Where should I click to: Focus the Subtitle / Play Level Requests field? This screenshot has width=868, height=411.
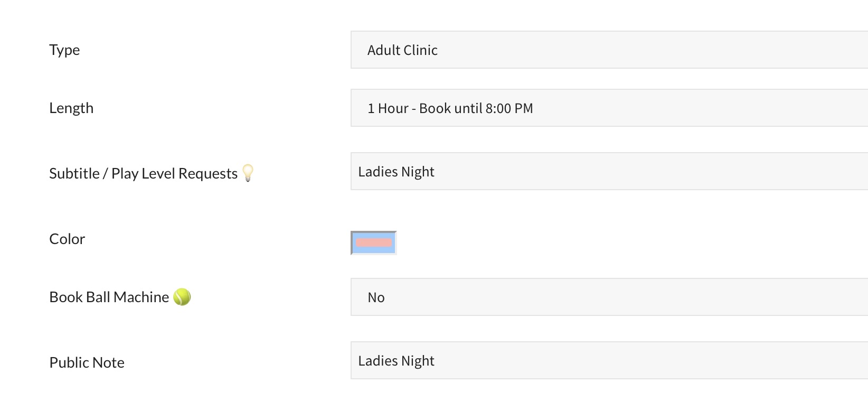pos(607,172)
